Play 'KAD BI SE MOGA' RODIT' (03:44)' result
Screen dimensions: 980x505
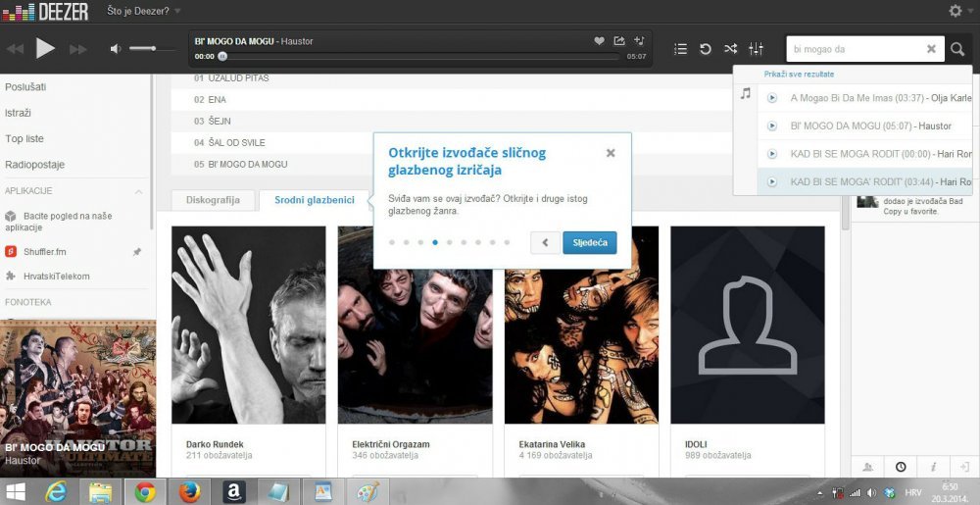[x=772, y=181]
